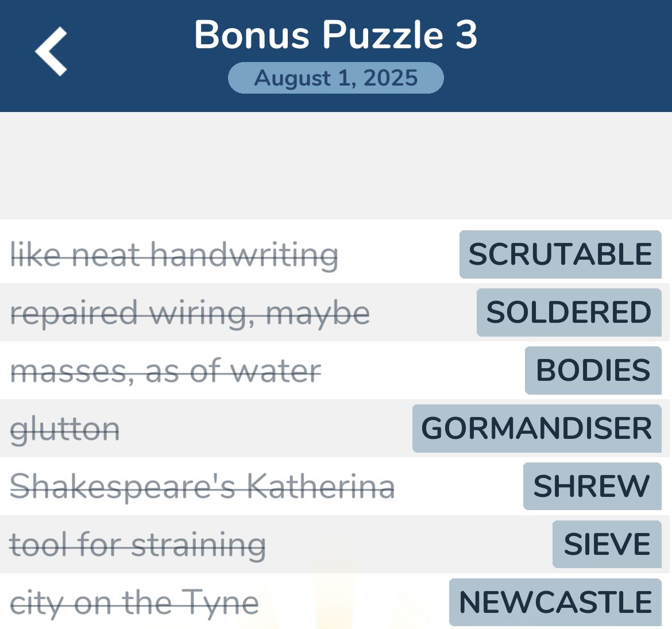Select the SHREW answer tile
The height and width of the screenshot is (629, 672).
[x=592, y=486]
